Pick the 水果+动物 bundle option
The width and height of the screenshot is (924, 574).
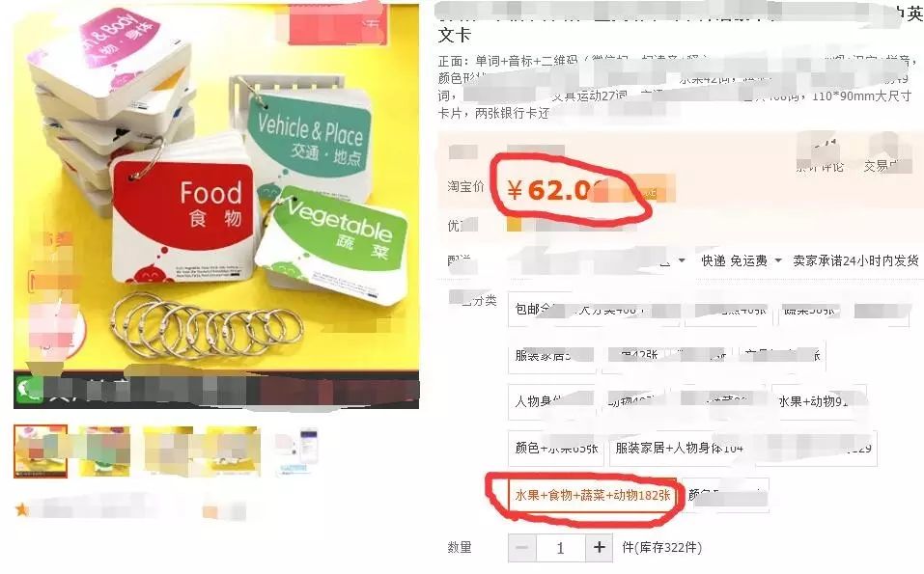click(x=819, y=401)
